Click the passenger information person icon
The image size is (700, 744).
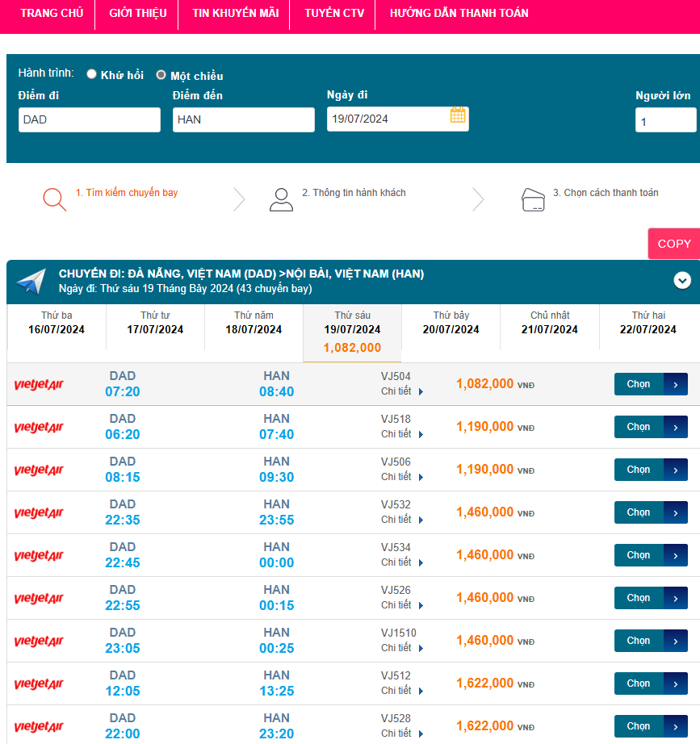[x=281, y=199]
